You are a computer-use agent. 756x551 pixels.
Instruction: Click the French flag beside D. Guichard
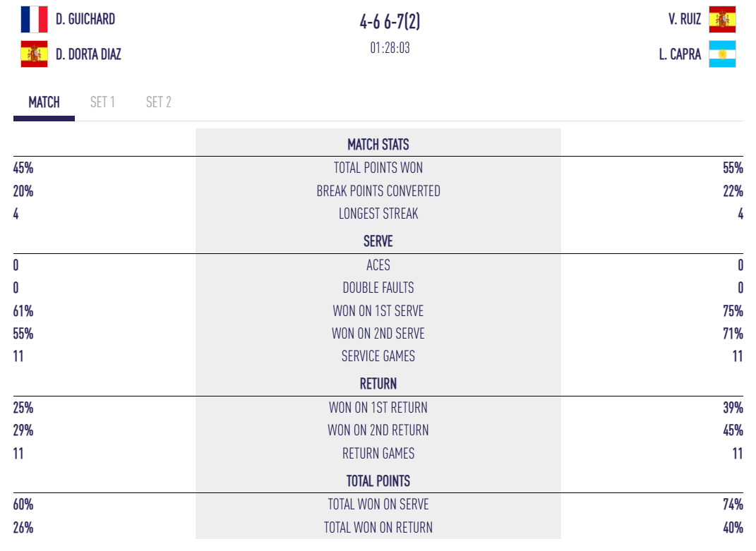click(x=34, y=20)
